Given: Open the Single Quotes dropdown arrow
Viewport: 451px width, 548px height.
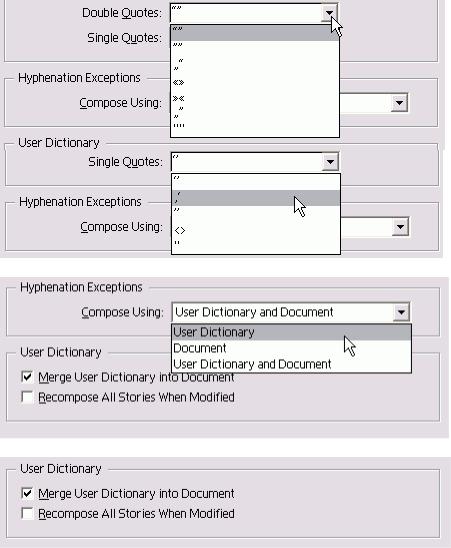Looking at the screenshot, I should point(330,162).
